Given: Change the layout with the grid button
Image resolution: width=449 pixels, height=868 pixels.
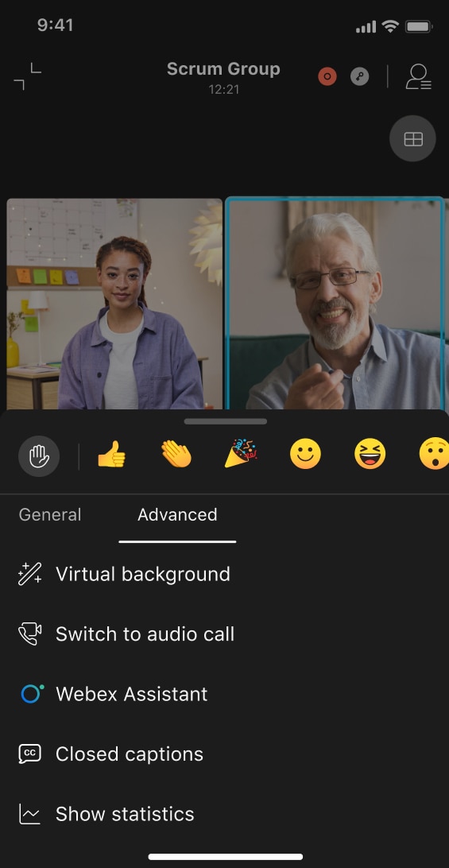Looking at the screenshot, I should 413,138.
